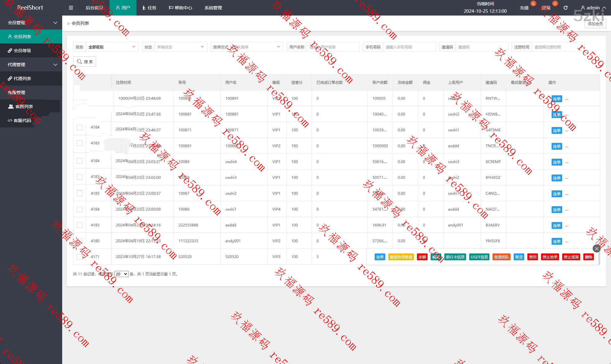Click the red 删除 delete button
The image size is (611, 364).
tap(588, 257)
